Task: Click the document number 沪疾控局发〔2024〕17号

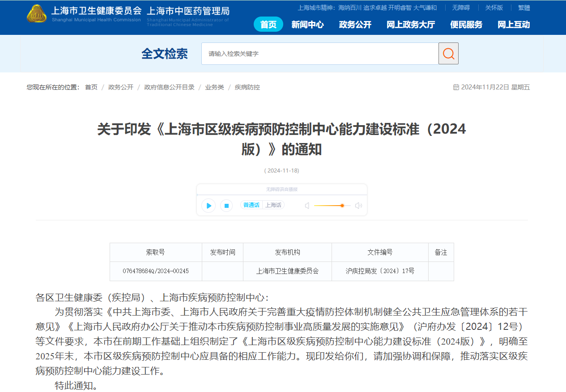Action: (x=380, y=271)
